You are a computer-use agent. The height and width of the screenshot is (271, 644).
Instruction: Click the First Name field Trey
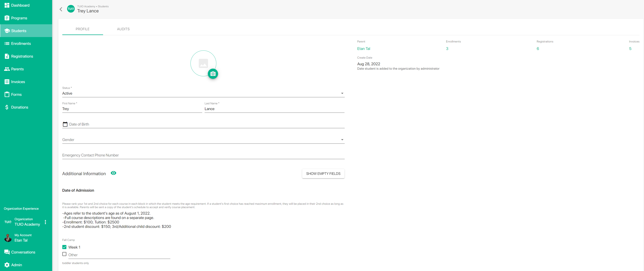pyautogui.click(x=132, y=109)
